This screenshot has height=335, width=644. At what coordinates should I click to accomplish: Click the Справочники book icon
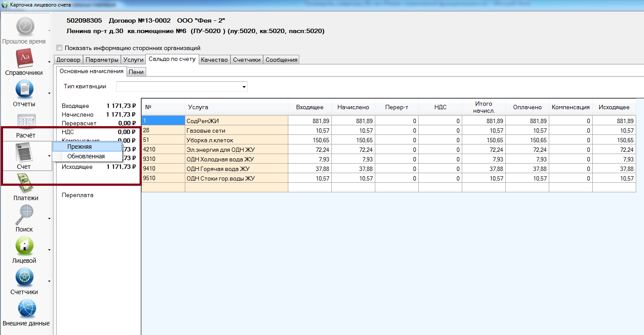pos(24,58)
